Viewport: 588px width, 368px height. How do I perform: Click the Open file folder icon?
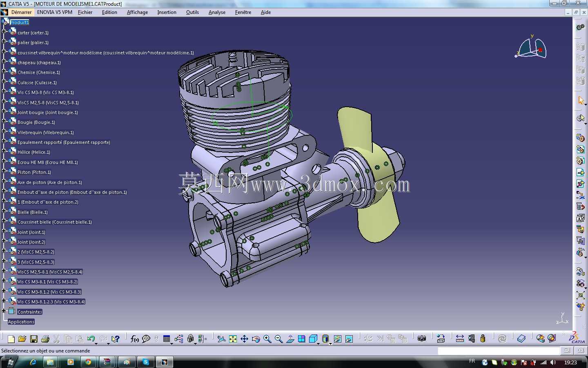[x=22, y=339]
